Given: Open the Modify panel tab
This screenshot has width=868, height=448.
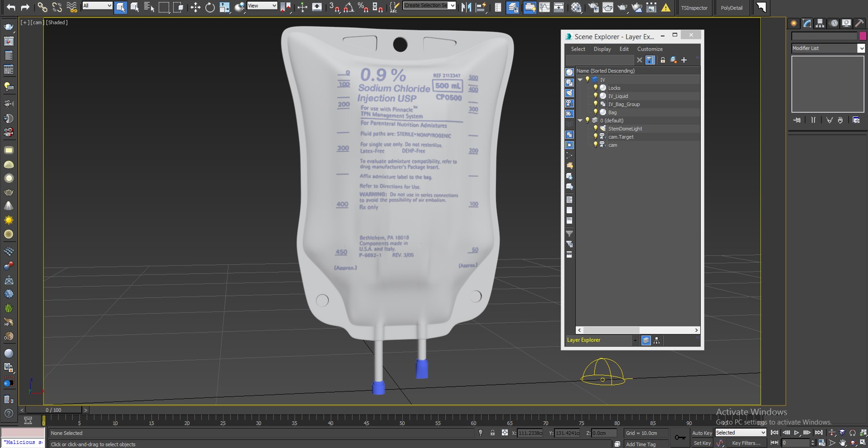Looking at the screenshot, I should click(x=807, y=23).
